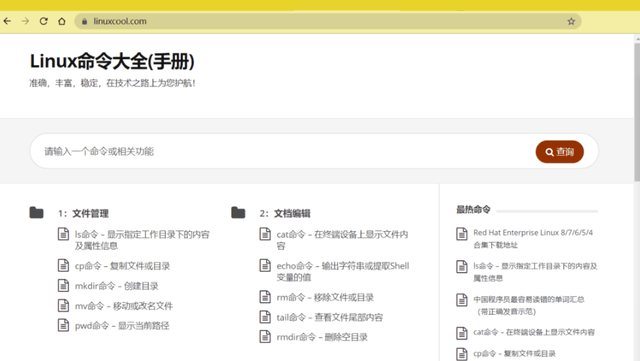Open the 文档编辑 folder icon

238,213
